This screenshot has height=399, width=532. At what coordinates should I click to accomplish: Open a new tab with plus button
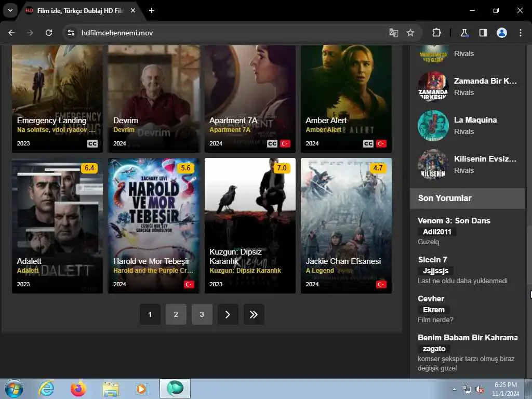coord(152,10)
